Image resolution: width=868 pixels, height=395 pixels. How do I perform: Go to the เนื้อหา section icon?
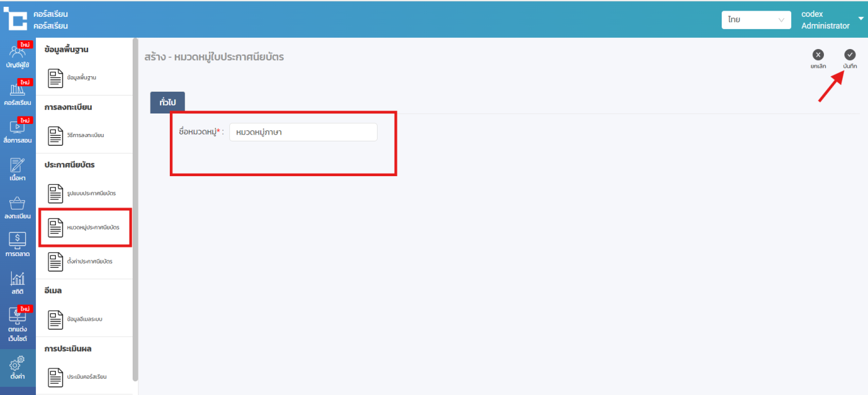17,169
